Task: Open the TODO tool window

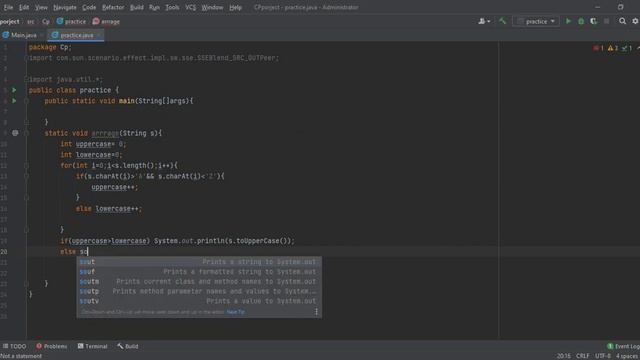Action: click(x=14, y=346)
